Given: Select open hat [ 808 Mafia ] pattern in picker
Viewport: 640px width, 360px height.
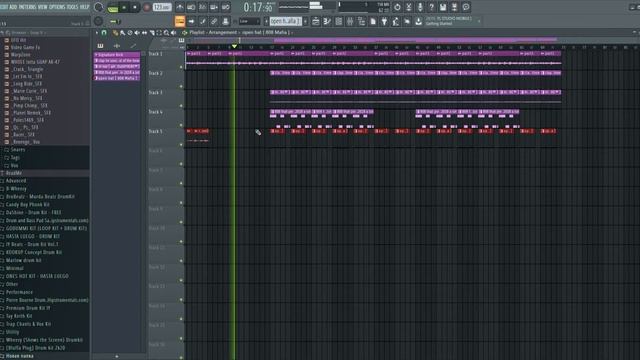Looking at the screenshot, I should tap(117, 78).
